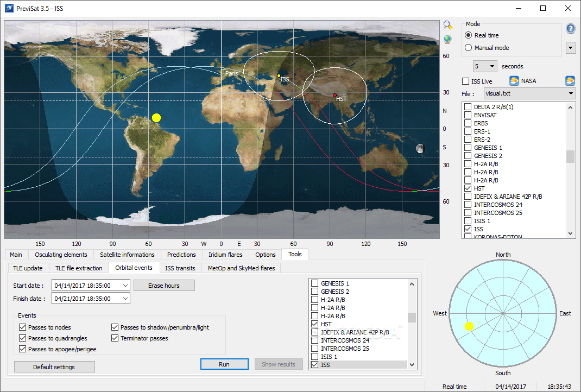
Task: Click scroll down arrow in orbital events list
Action: click(412, 365)
